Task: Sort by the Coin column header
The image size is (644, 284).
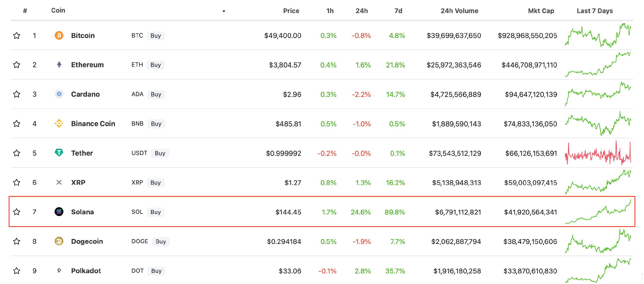Action: [58, 10]
